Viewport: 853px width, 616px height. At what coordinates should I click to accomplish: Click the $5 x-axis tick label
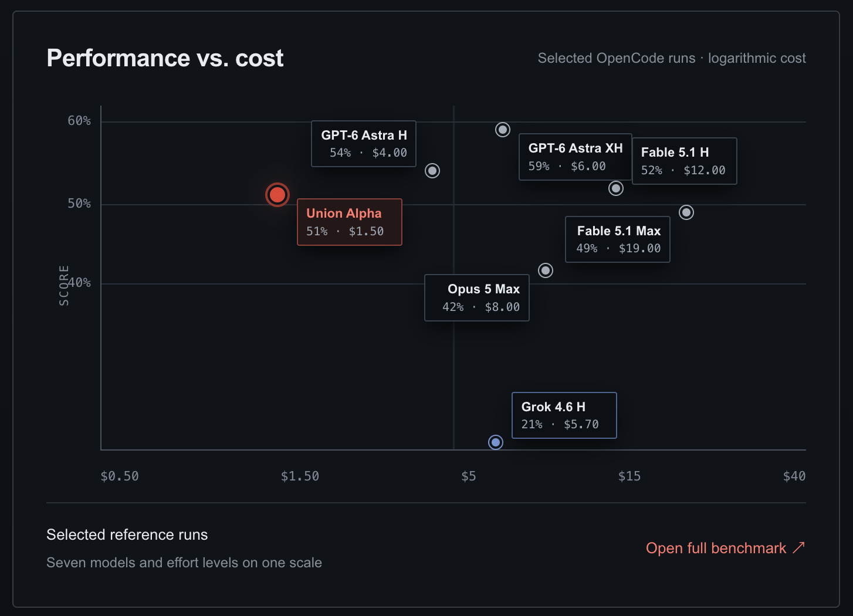point(468,476)
